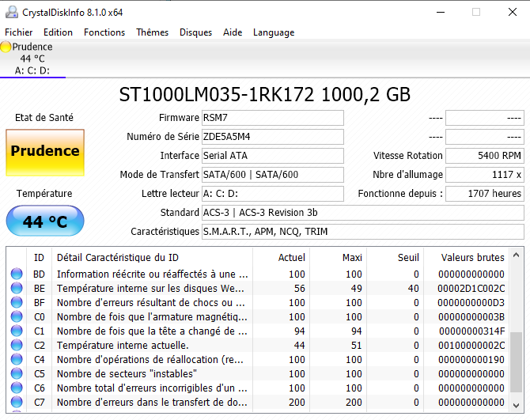
Task: Open the Language menu
Action: (x=274, y=32)
